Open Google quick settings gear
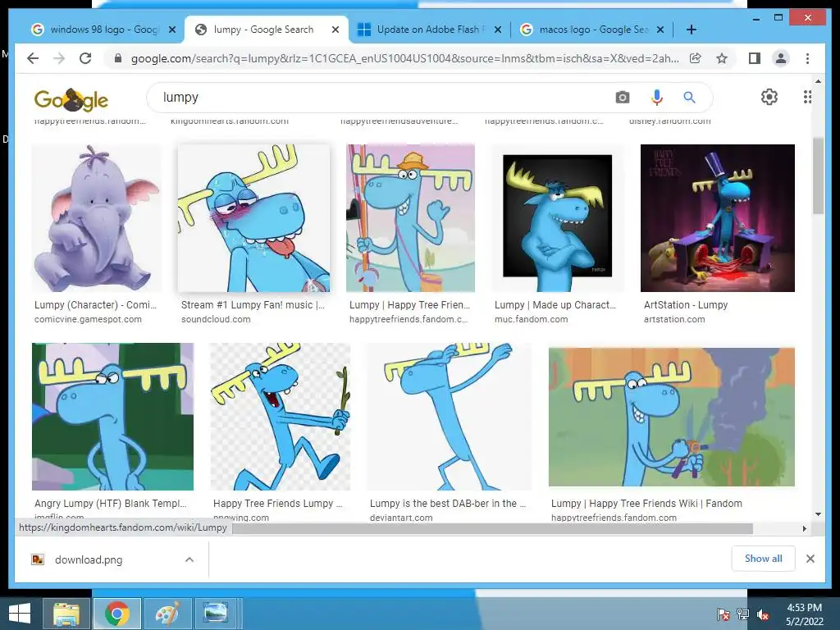 (x=769, y=97)
